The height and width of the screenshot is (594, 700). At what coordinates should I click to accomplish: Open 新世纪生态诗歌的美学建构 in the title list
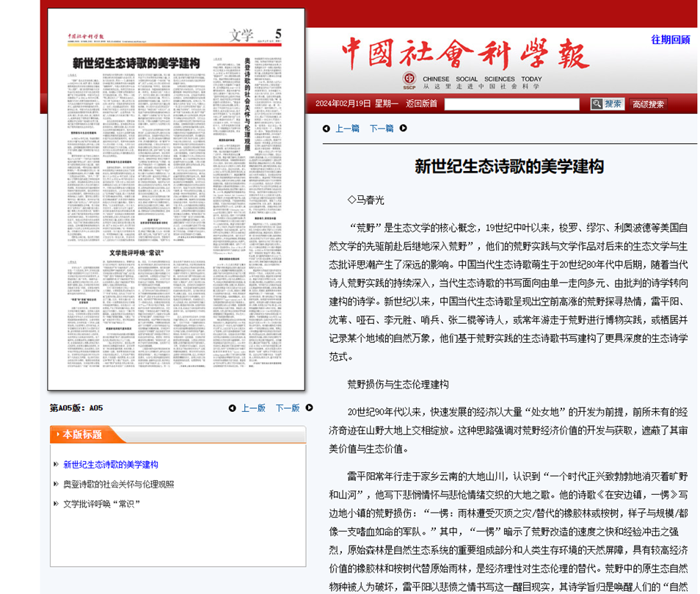coord(111,465)
